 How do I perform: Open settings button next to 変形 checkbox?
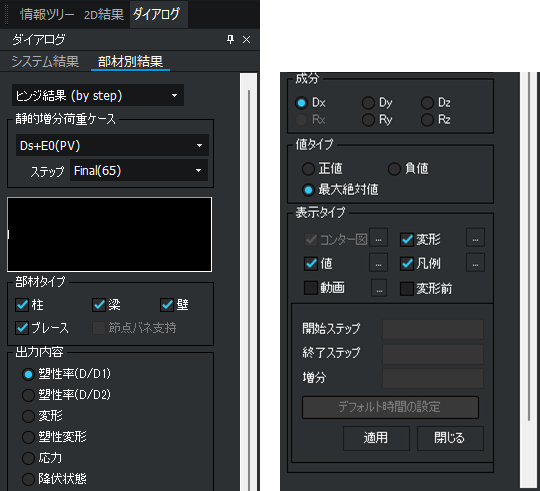[x=475, y=237]
